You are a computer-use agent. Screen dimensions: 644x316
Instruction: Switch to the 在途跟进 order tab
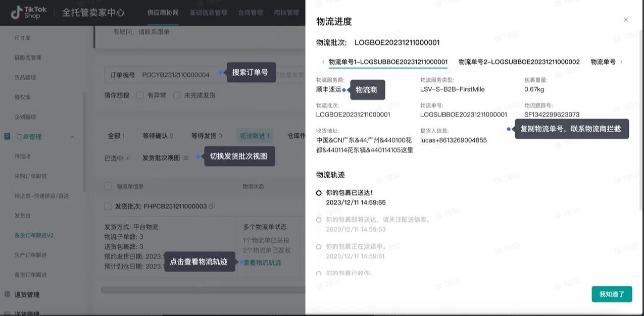tap(255, 136)
